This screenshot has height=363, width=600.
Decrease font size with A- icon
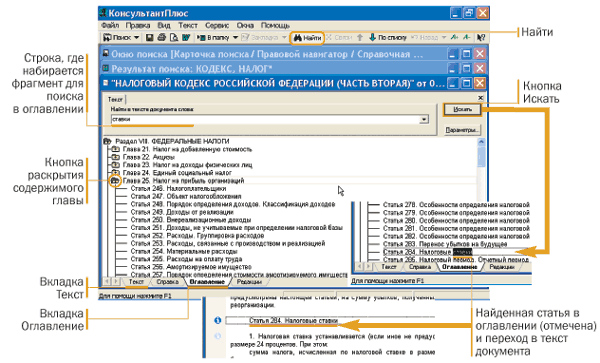466,37
